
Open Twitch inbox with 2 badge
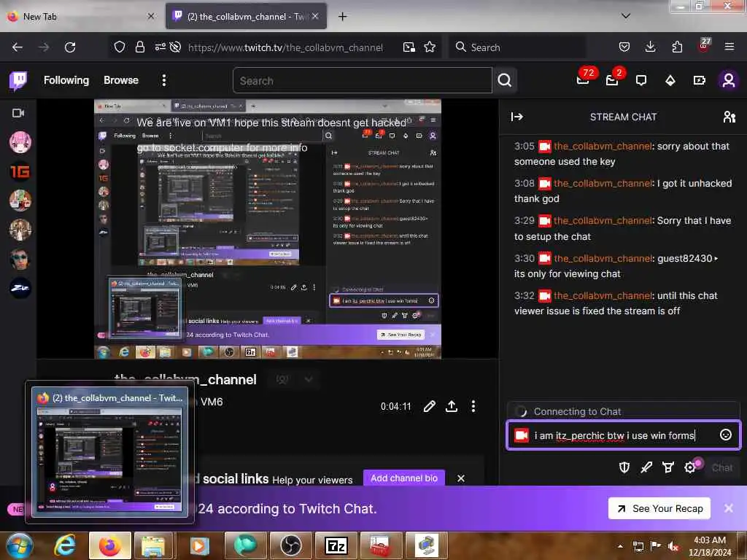pyautogui.click(x=612, y=79)
